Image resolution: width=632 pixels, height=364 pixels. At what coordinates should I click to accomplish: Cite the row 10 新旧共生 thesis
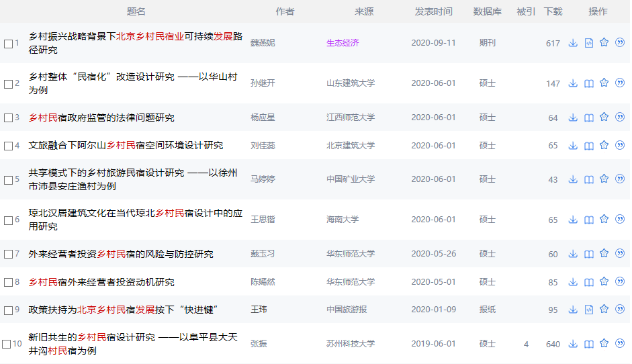coord(620,343)
